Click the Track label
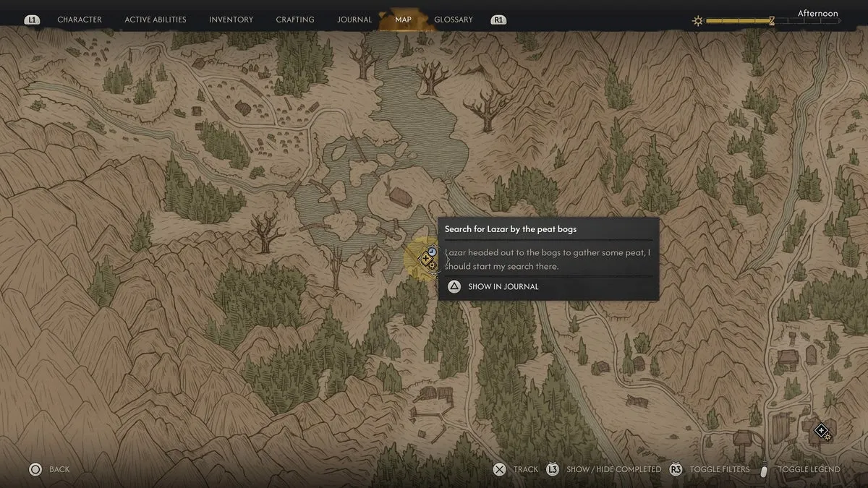Viewport: 868px width, 488px height. (526, 469)
